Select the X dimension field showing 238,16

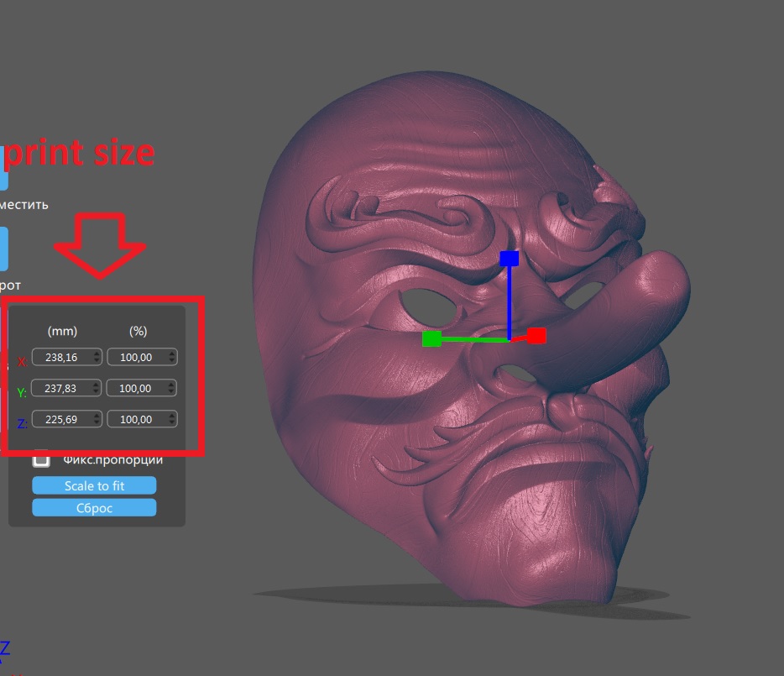(x=63, y=357)
